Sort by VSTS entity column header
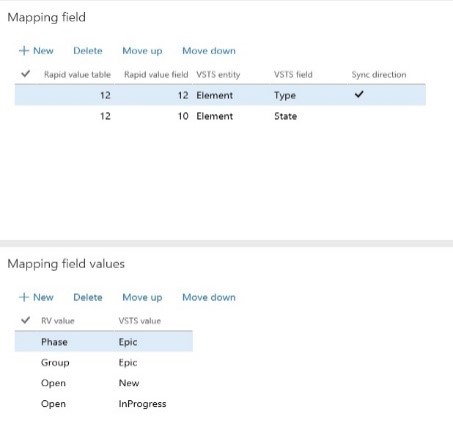The height and width of the screenshot is (425, 453). click(218, 74)
